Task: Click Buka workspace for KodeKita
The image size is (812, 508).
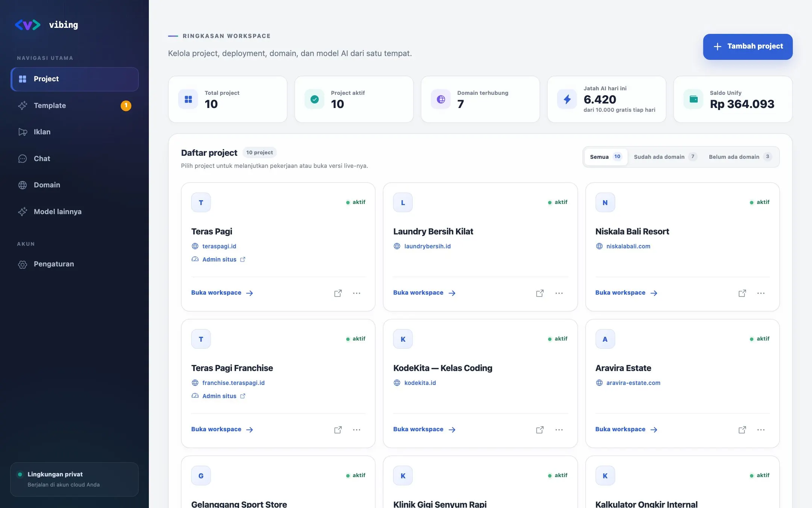Action: coord(424,430)
